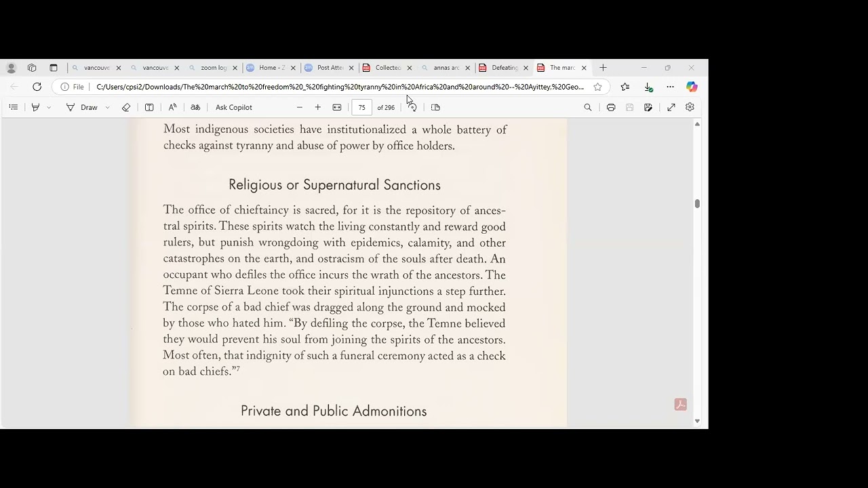View site information for the File URL
The height and width of the screenshot is (488, 868).
point(72,87)
